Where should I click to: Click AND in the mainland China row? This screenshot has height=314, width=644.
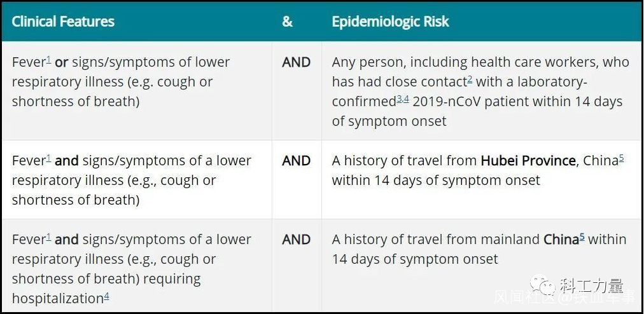coord(297,240)
